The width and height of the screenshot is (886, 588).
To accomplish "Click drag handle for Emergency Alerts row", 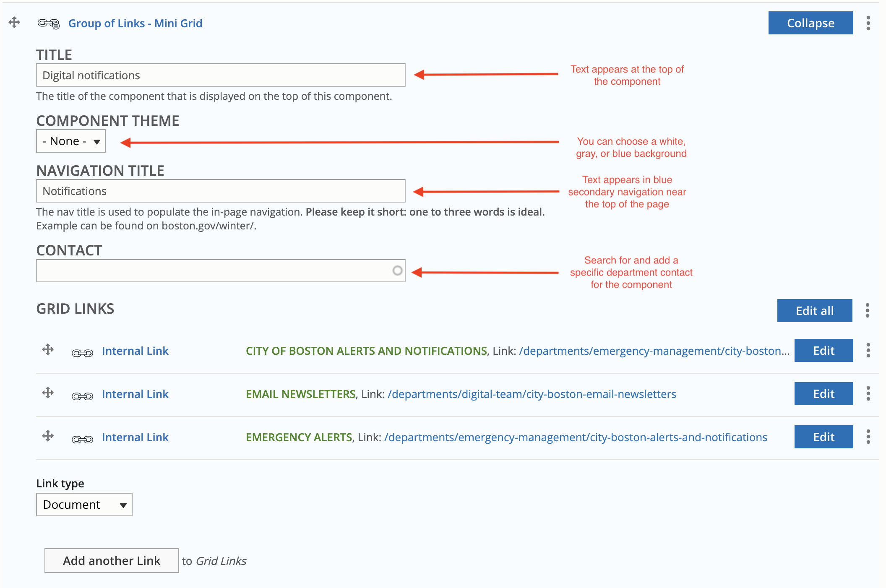I will point(48,436).
